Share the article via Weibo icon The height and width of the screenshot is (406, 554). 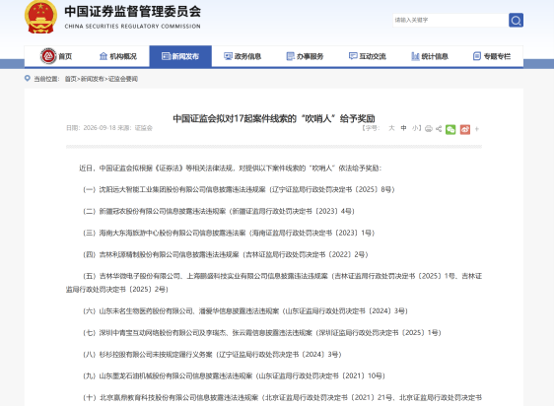click(x=465, y=129)
